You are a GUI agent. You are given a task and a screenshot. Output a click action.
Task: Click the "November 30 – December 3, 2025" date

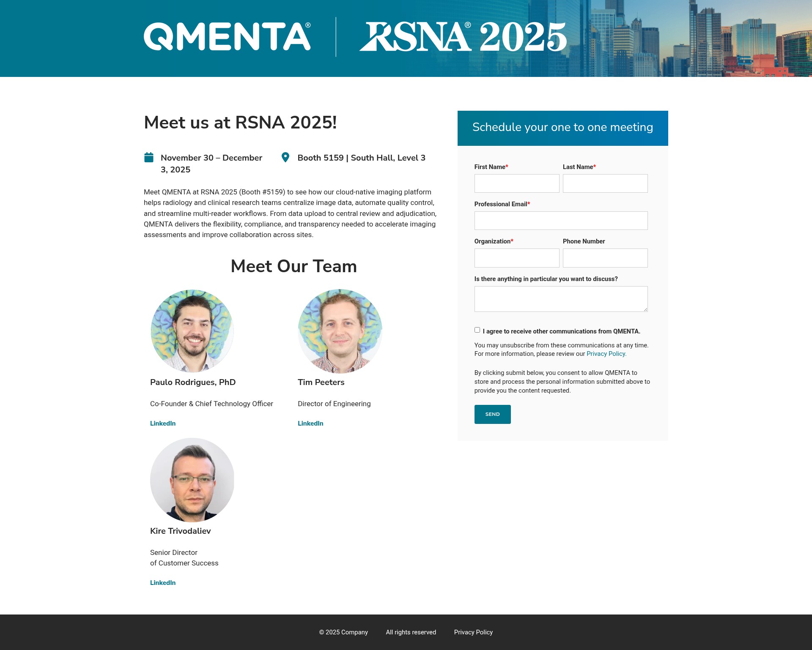(211, 164)
